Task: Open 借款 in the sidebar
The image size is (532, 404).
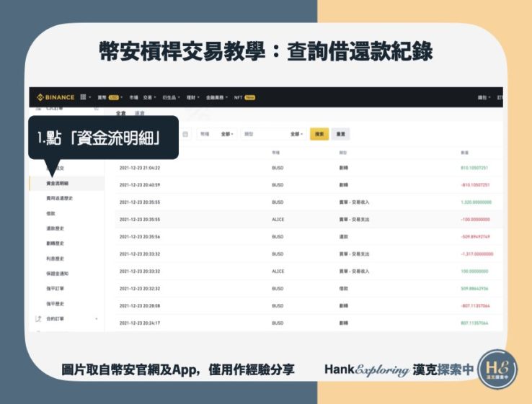Action: tap(50, 214)
